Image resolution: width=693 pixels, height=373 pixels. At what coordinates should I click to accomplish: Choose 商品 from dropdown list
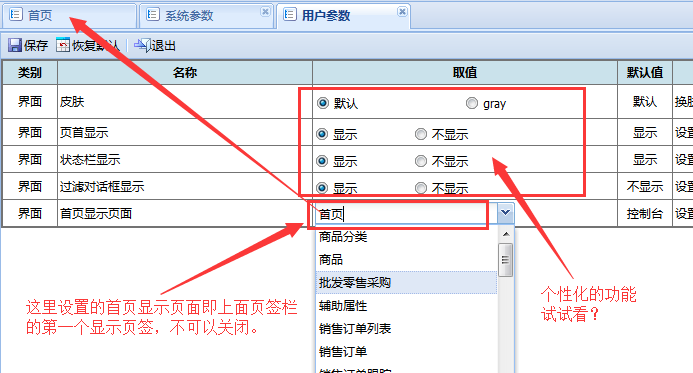pyautogui.click(x=406, y=260)
